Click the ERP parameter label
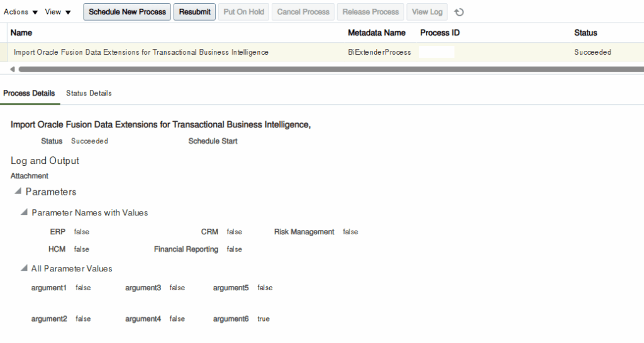The width and height of the screenshot is (644, 343). [x=57, y=232]
